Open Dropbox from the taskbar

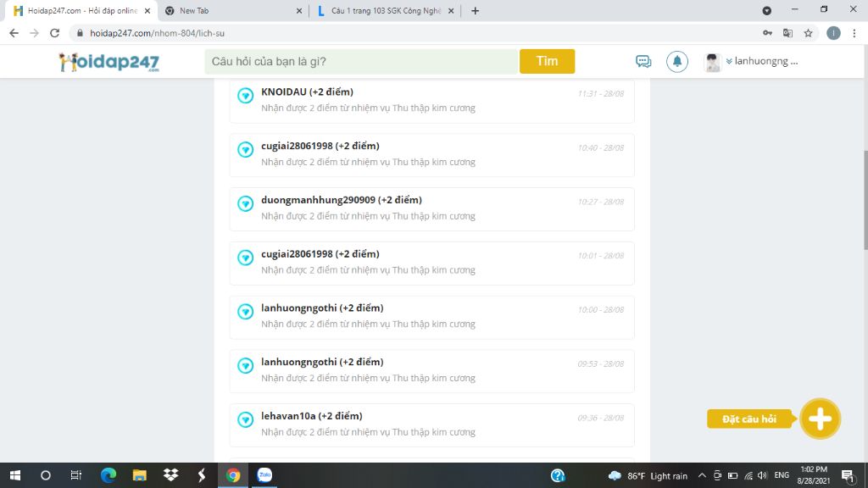tap(170, 475)
